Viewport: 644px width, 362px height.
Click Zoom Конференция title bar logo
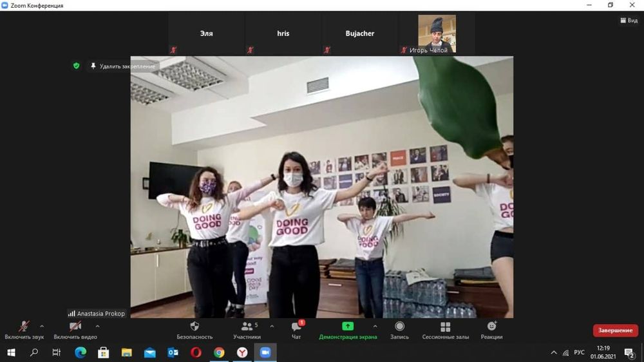5,5
